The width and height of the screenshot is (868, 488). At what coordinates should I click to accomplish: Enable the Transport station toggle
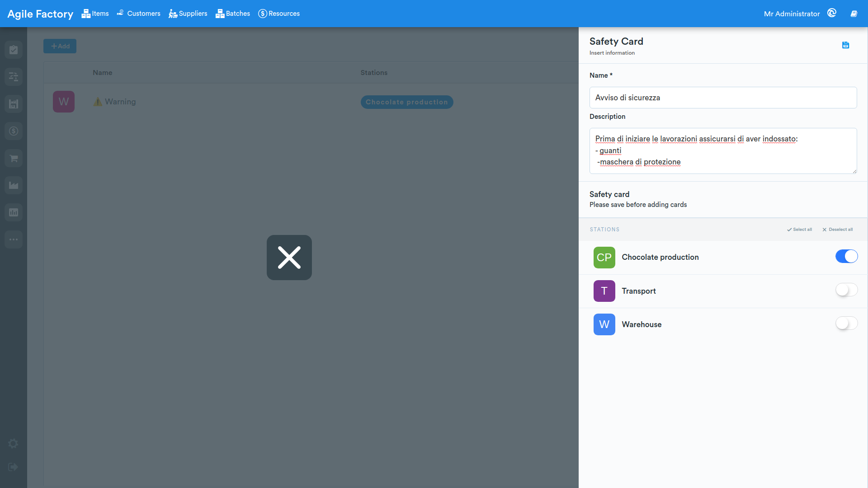pyautogui.click(x=846, y=290)
